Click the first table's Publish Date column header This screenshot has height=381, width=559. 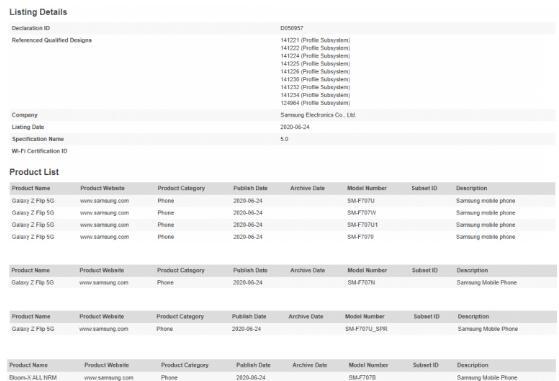point(250,188)
